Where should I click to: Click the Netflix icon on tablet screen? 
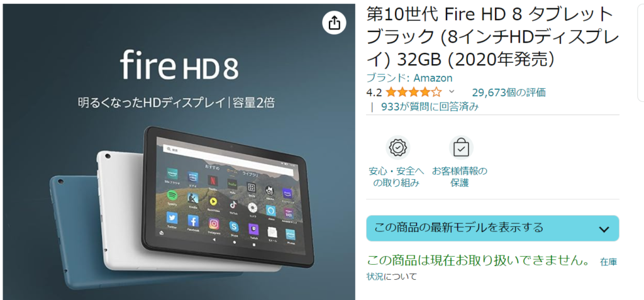[x=212, y=180]
